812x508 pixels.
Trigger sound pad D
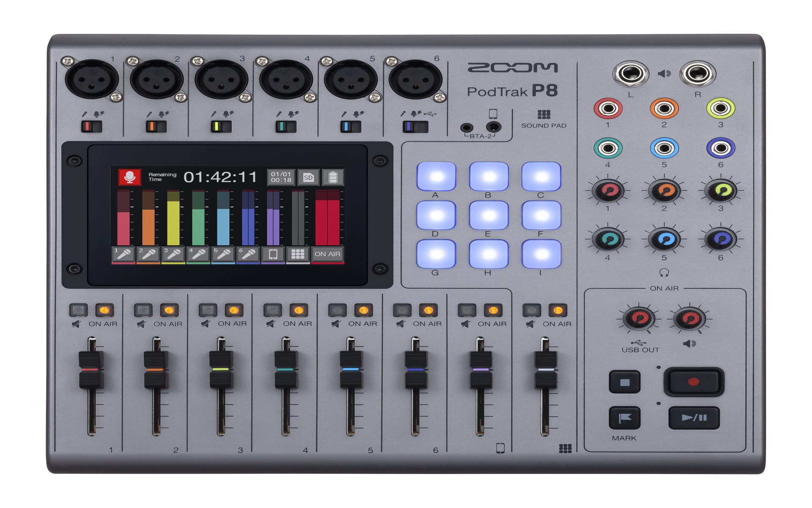(x=436, y=215)
